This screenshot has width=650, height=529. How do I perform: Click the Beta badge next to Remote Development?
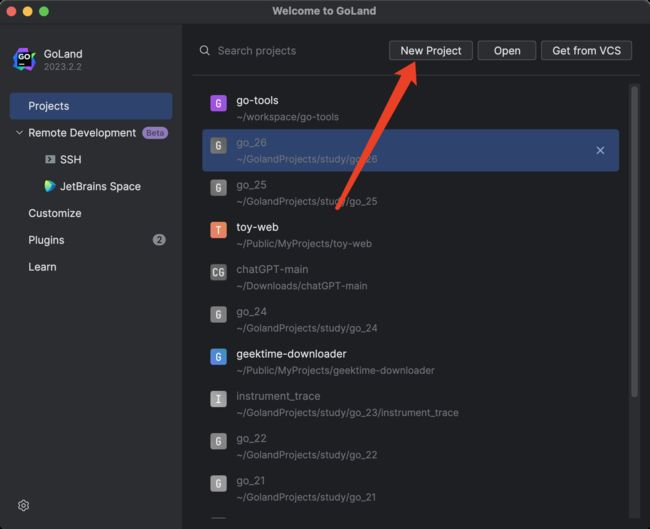coord(155,133)
